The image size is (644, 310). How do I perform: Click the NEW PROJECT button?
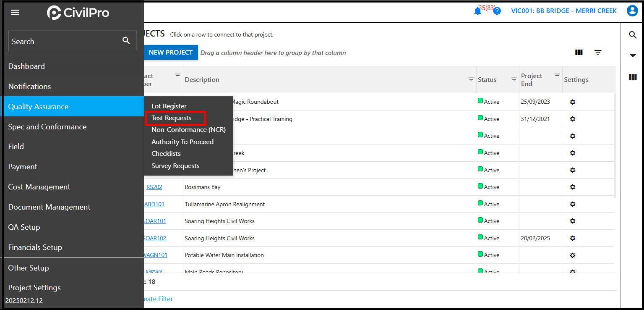(170, 53)
